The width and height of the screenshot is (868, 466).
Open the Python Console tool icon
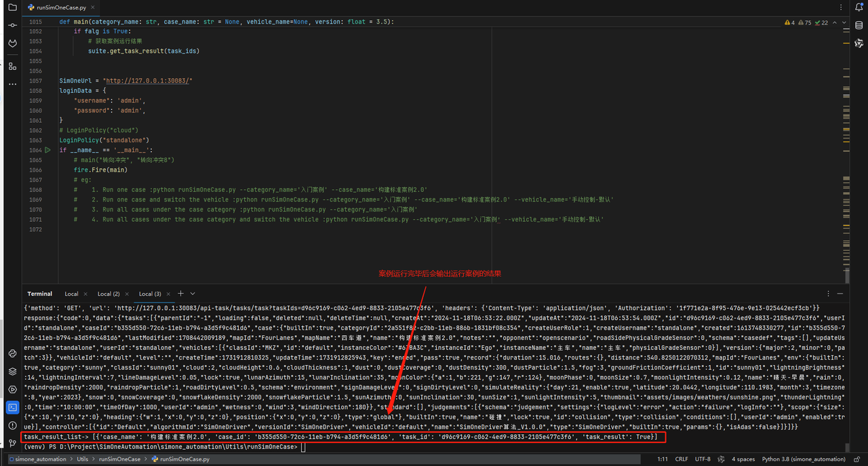click(12, 353)
